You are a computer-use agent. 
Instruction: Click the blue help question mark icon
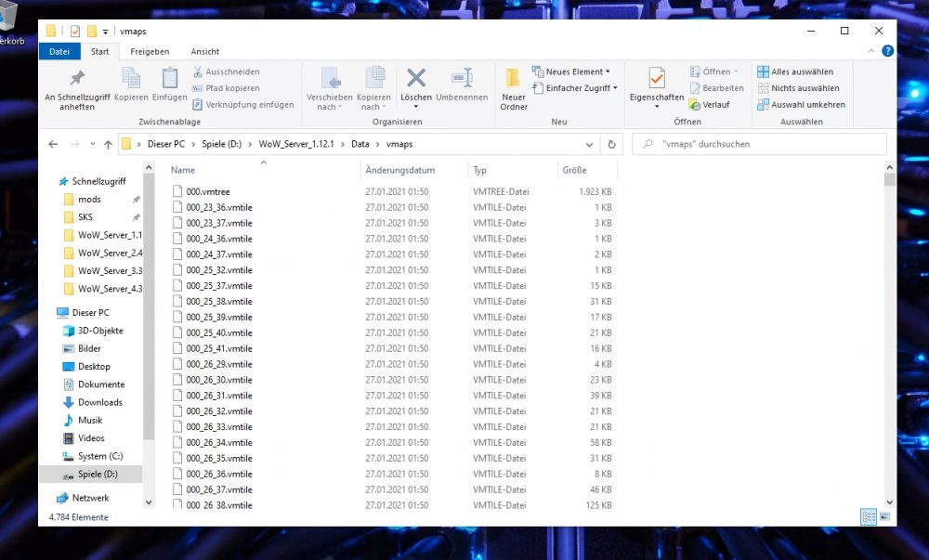coord(887,51)
